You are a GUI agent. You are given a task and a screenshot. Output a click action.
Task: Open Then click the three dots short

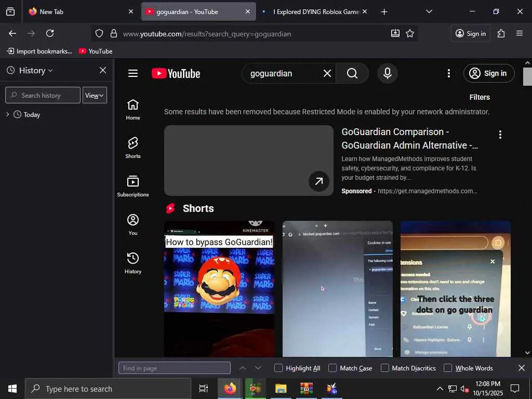(x=455, y=289)
